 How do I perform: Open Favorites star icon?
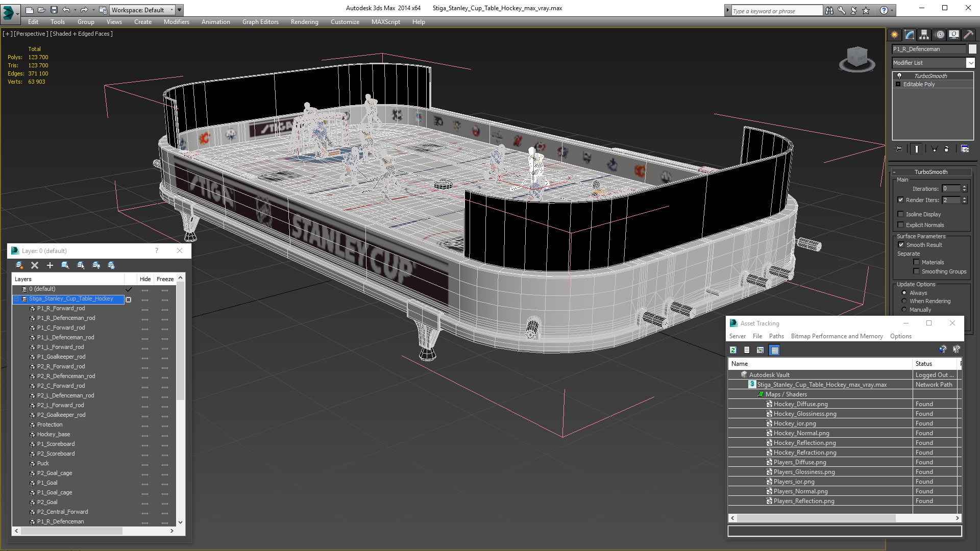[866, 10]
